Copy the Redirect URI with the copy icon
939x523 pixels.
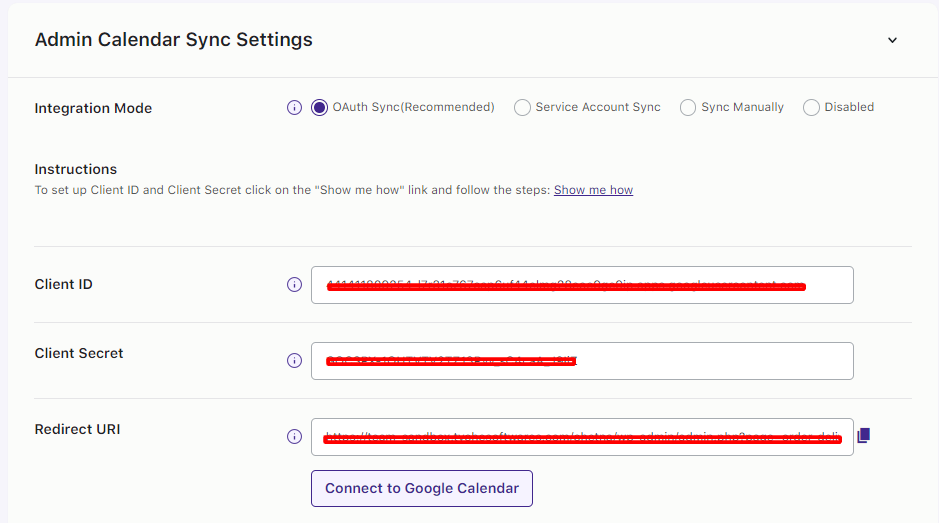(864, 436)
